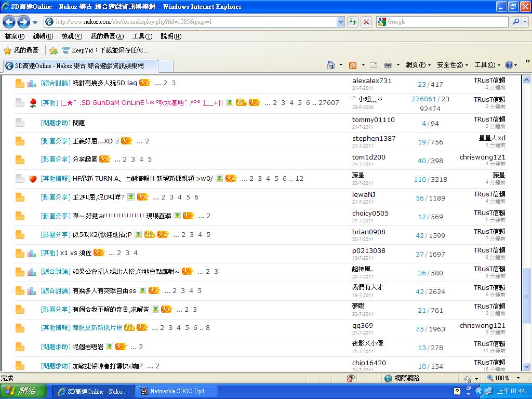
Task: Open the 檔案(F) menu
Action: [15, 36]
